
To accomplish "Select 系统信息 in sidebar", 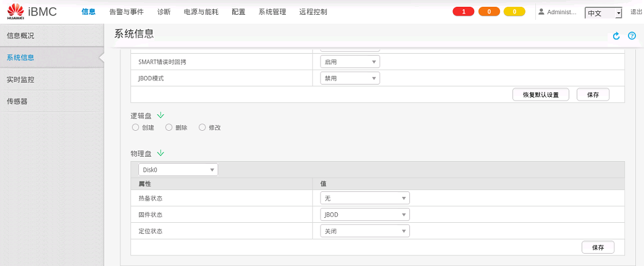I will pyautogui.click(x=52, y=57).
